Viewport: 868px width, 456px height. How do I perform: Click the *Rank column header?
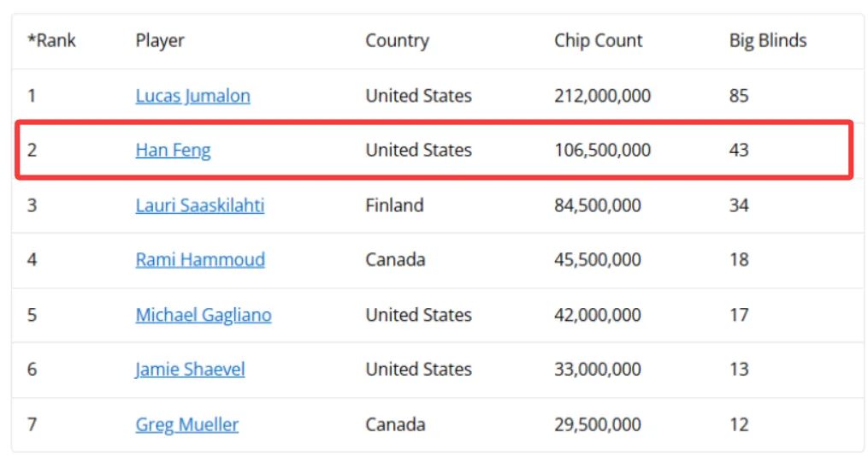[51, 40]
